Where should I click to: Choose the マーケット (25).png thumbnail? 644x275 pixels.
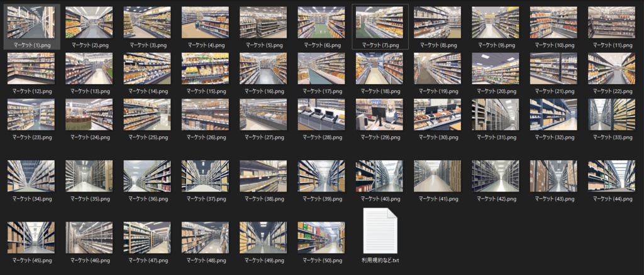[x=147, y=114]
